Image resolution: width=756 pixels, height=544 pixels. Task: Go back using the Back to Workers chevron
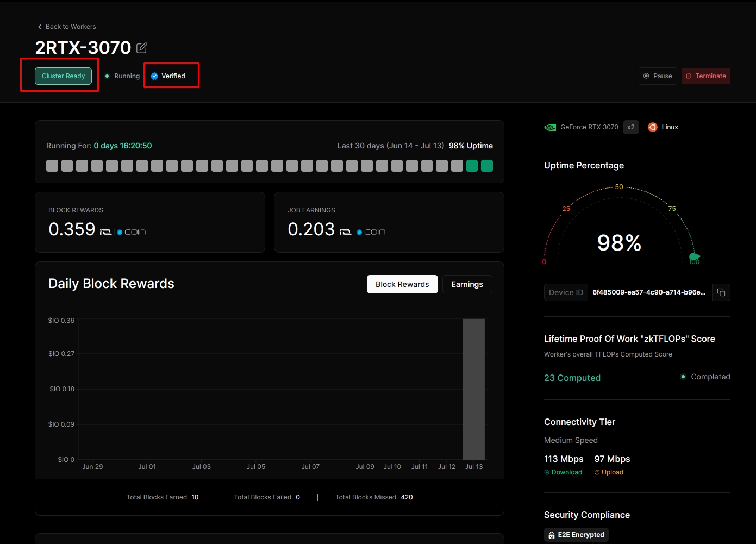pyautogui.click(x=40, y=27)
